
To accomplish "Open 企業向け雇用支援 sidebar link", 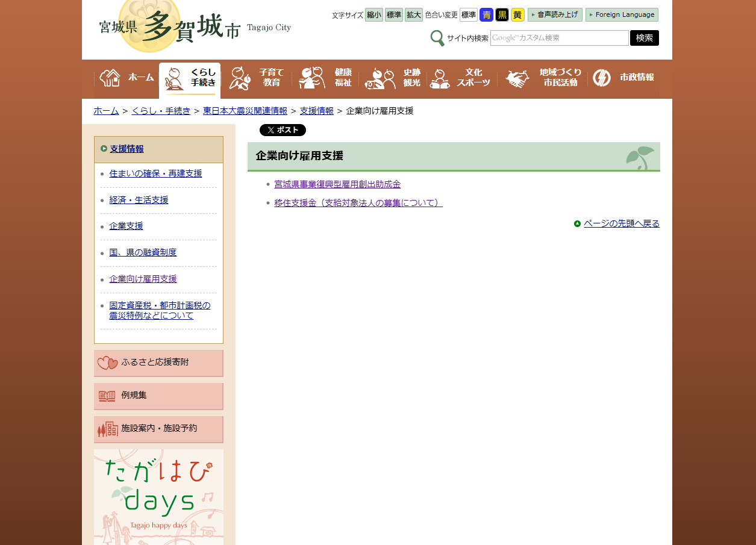I will [x=143, y=279].
